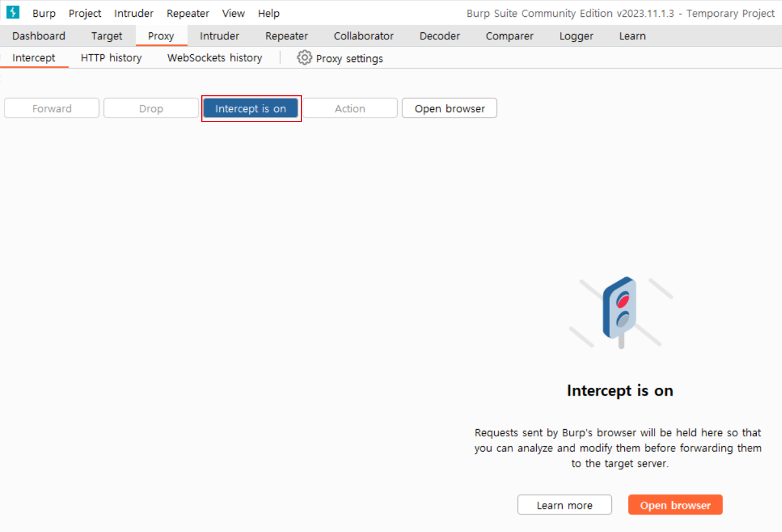Open the Action button menu
The image size is (782, 532).
[x=350, y=109]
